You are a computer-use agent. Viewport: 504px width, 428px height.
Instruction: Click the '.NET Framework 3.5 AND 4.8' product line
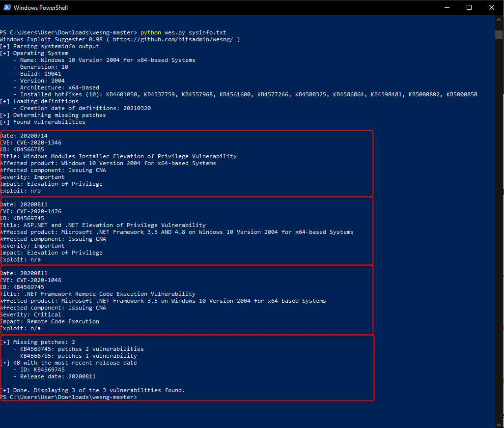[177, 232]
